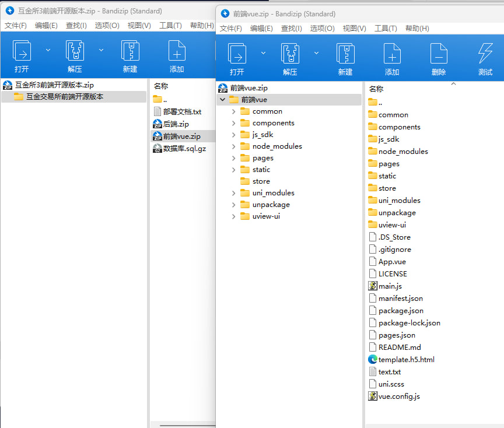Select 互金所3前端开源版本.zip root in back tree
Viewport: 504px width, 428px height.
tap(48, 85)
